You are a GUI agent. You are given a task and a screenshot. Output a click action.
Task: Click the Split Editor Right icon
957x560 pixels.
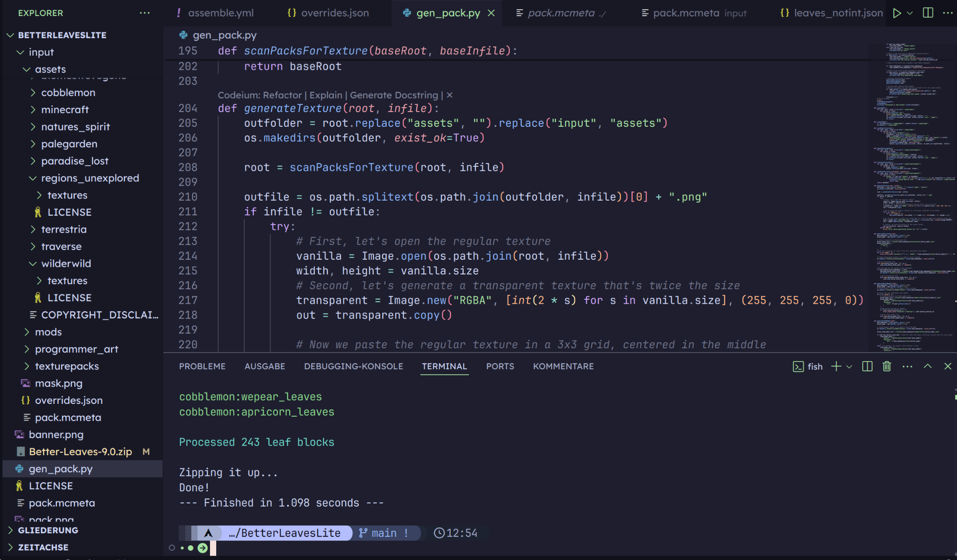tap(928, 13)
